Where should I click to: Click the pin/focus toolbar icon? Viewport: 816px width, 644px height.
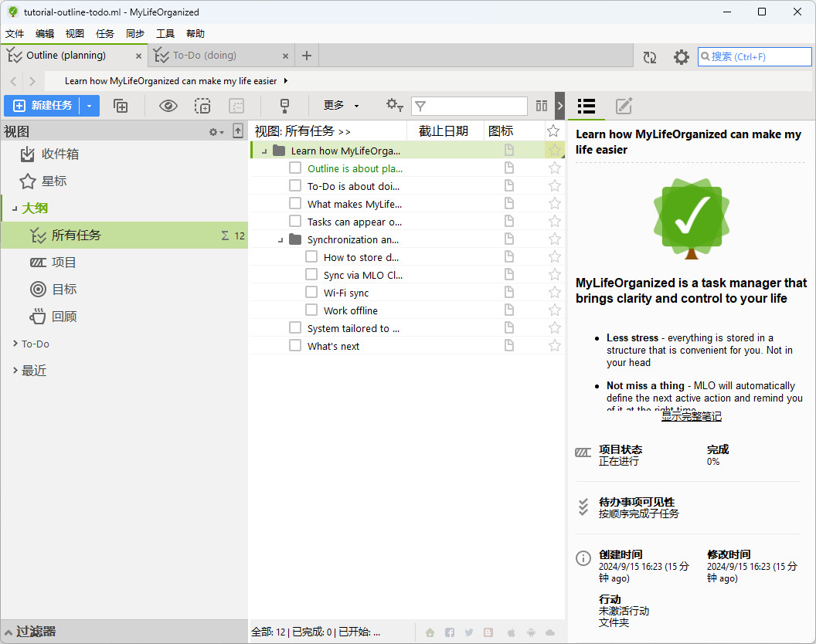coord(284,106)
